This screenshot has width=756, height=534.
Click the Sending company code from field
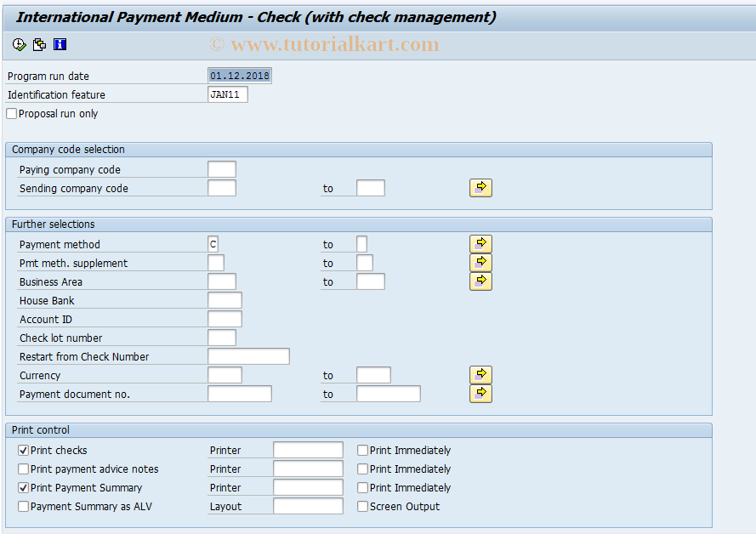coord(222,188)
